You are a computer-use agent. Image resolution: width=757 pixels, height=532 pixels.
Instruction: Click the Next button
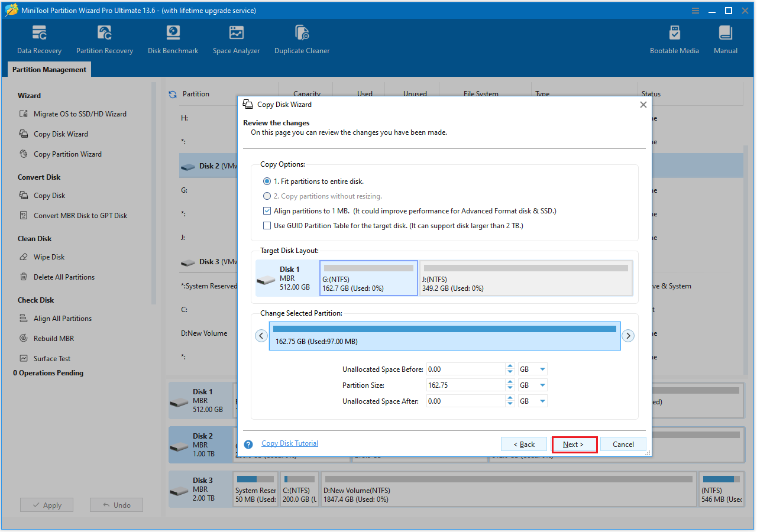[x=574, y=445]
